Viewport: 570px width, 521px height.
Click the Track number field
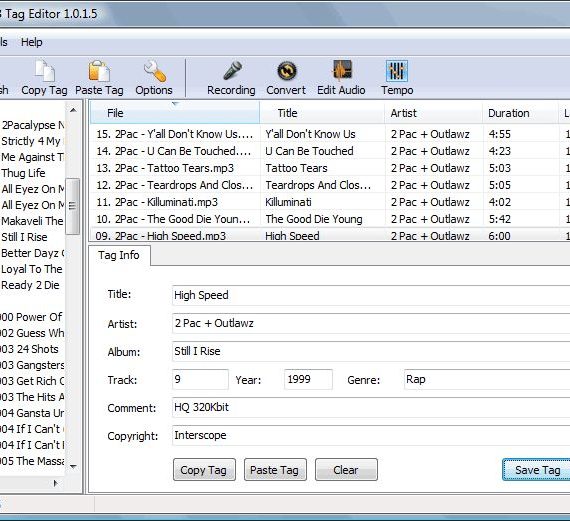pos(200,379)
